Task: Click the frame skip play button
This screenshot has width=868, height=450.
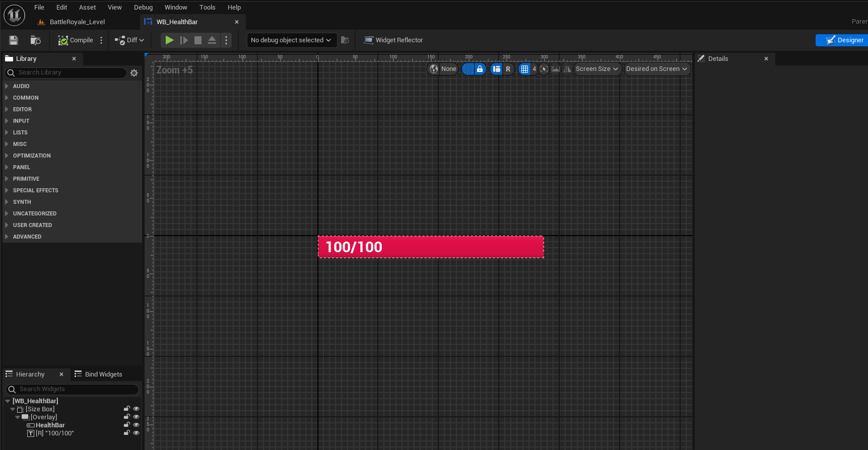Action: pos(184,40)
